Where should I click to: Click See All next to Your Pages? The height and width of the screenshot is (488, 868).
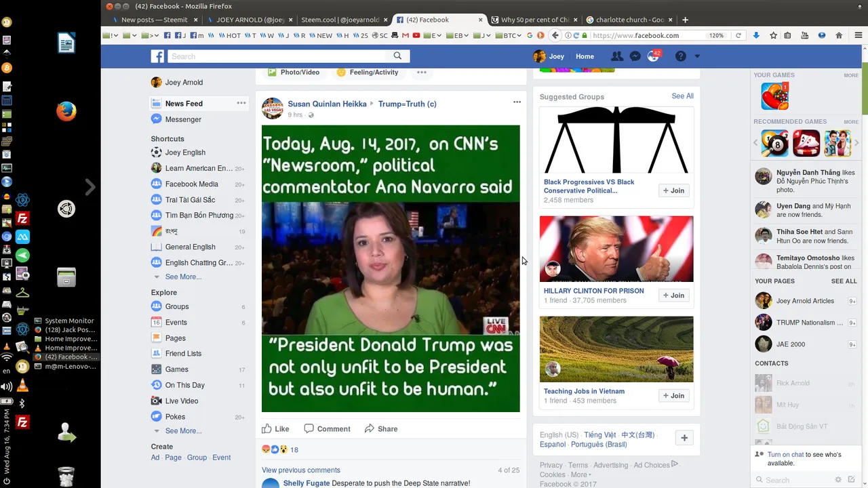point(844,281)
